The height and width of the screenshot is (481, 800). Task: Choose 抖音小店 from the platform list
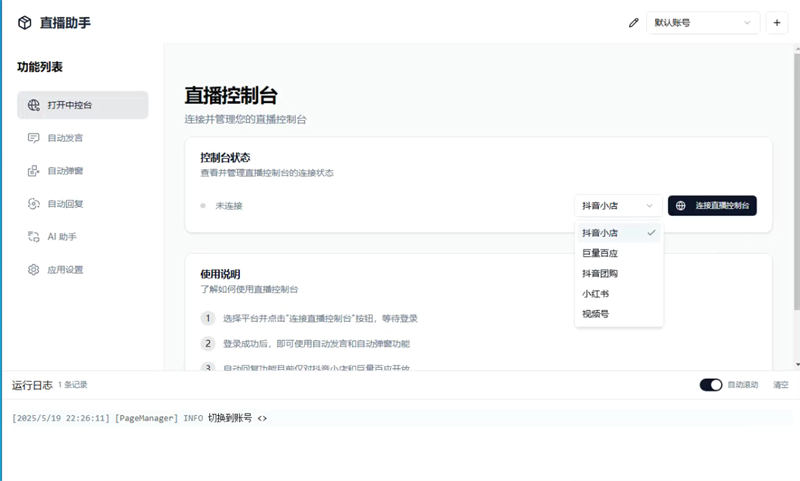tap(619, 233)
